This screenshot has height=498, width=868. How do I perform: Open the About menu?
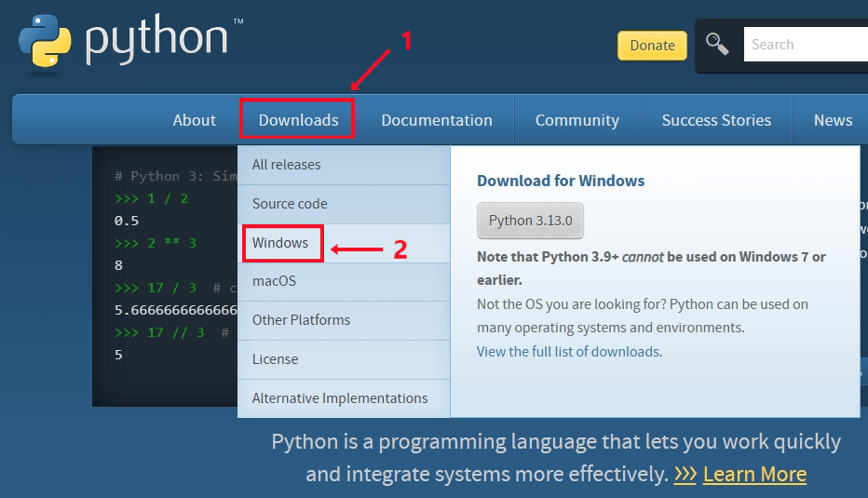[195, 120]
